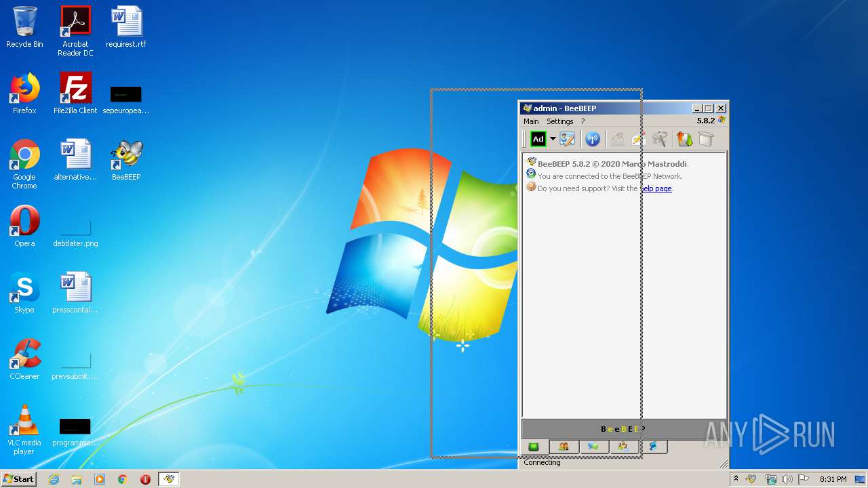Click the connected to BeeBEEP Network message

click(610, 176)
